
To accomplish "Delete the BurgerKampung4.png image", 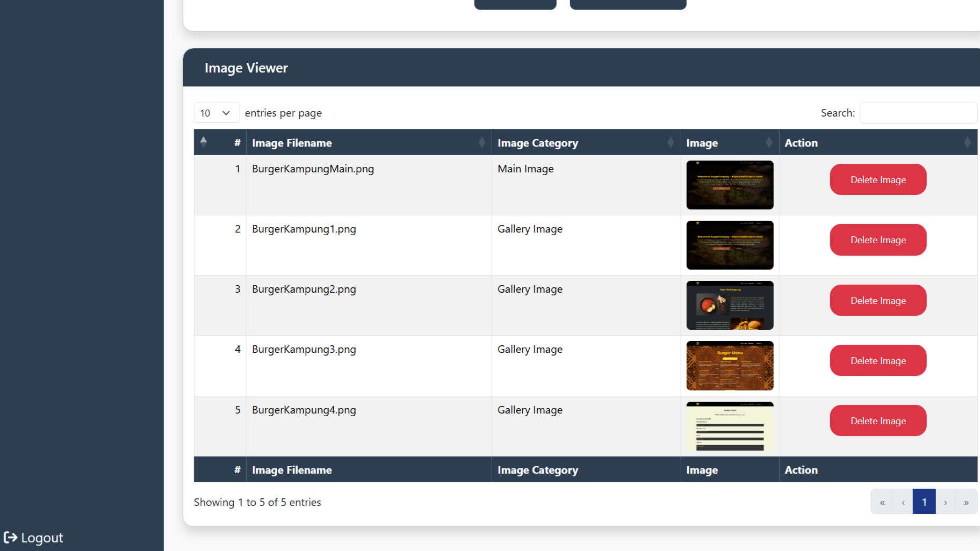I will click(878, 421).
